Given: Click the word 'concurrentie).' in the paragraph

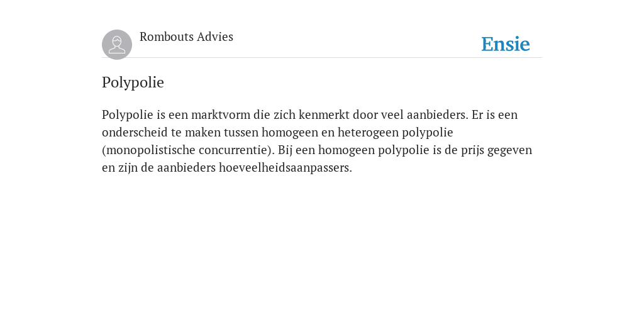Looking at the screenshot, I should click(x=236, y=150).
